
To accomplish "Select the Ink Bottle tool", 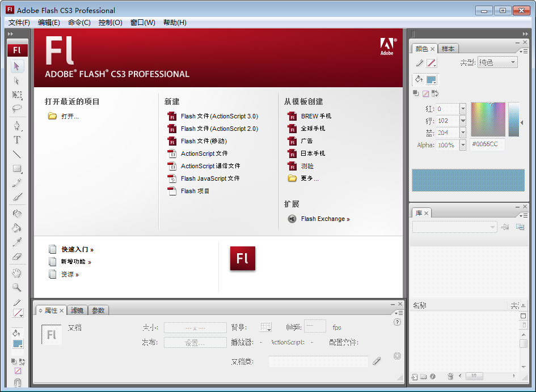I will tap(17, 214).
